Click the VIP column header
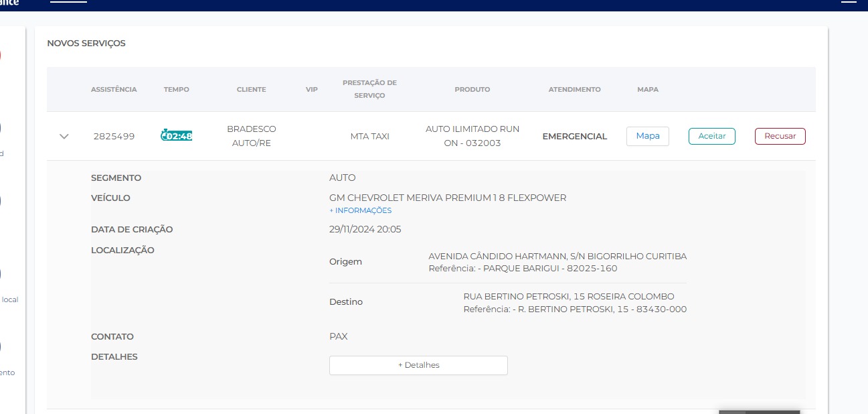Viewport: 868px width, 414px height. point(311,89)
